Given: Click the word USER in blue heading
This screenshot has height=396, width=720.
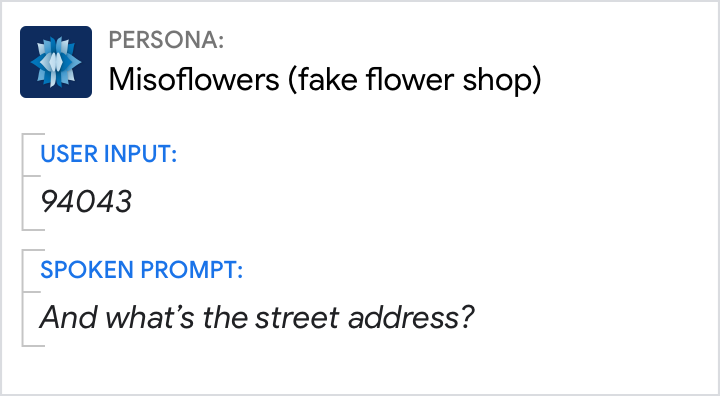Looking at the screenshot, I should pos(69,153).
